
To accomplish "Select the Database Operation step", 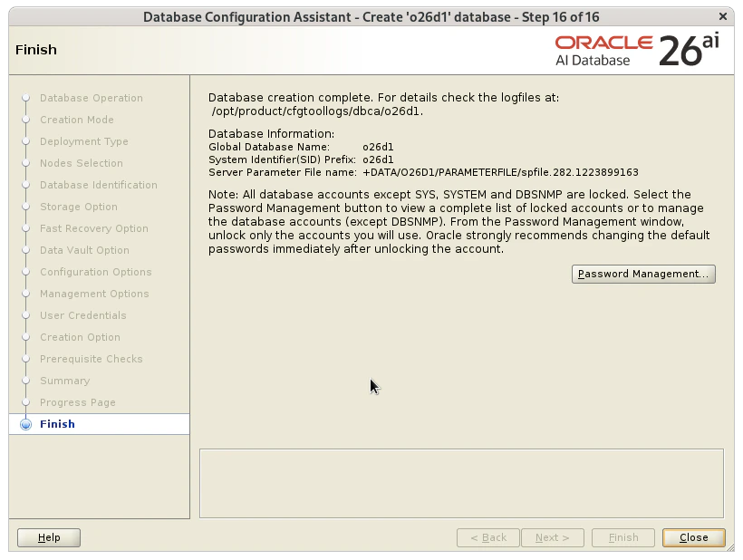I will click(x=92, y=97).
